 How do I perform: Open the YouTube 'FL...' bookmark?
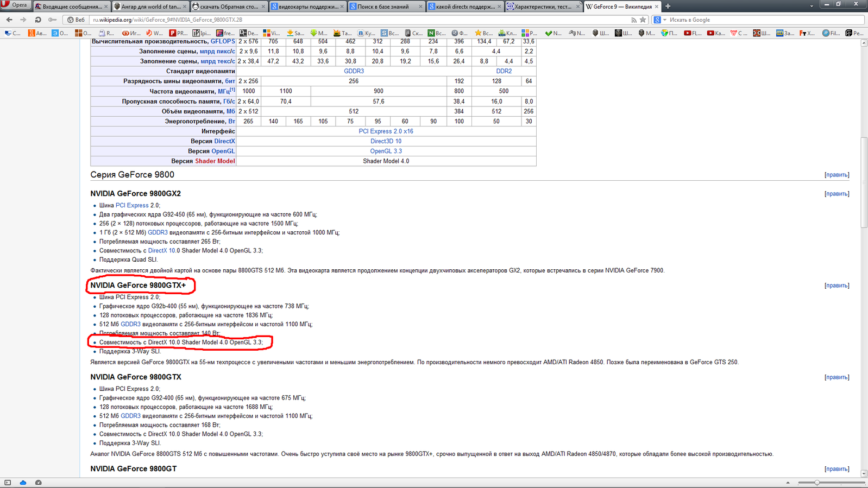coord(693,33)
